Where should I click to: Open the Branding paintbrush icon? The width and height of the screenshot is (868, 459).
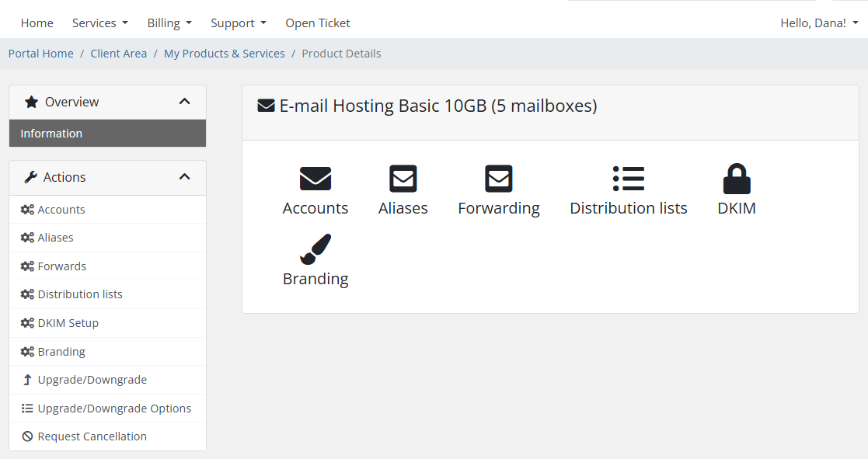(x=315, y=249)
